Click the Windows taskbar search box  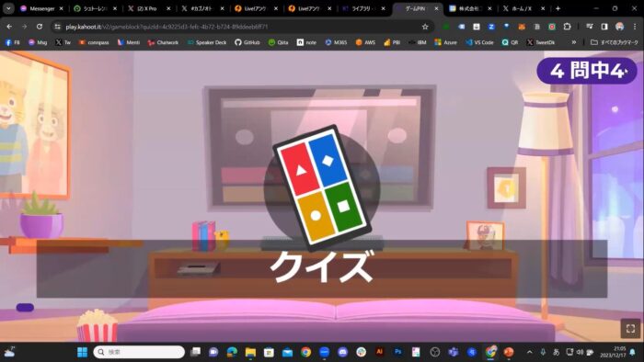tap(139, 352)
